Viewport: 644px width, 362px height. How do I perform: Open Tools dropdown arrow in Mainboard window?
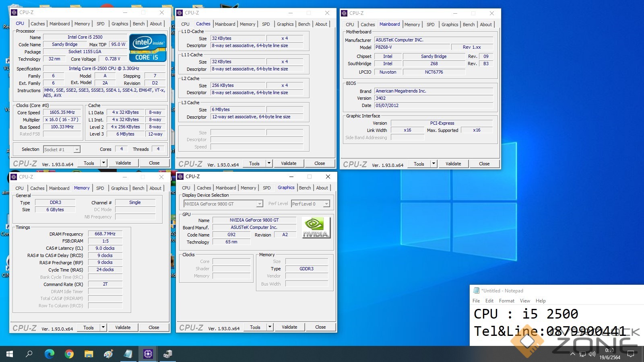433,164
